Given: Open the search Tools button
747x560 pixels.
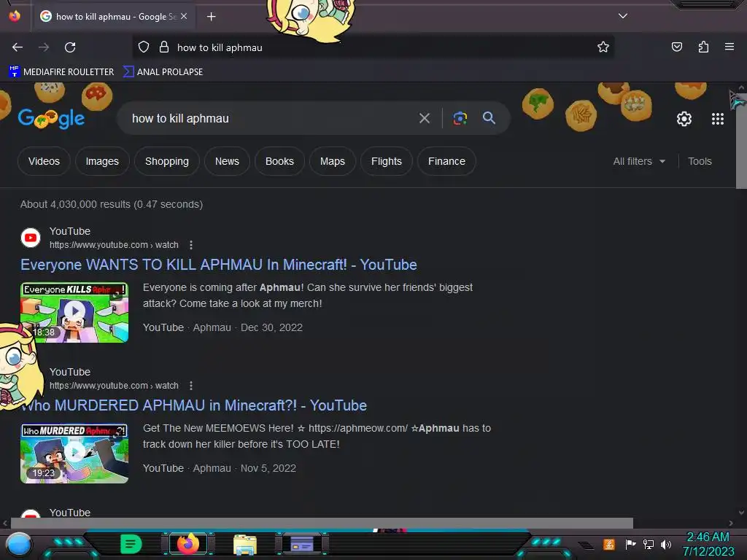Looking at the screenshot, I should tap(700, 161).
